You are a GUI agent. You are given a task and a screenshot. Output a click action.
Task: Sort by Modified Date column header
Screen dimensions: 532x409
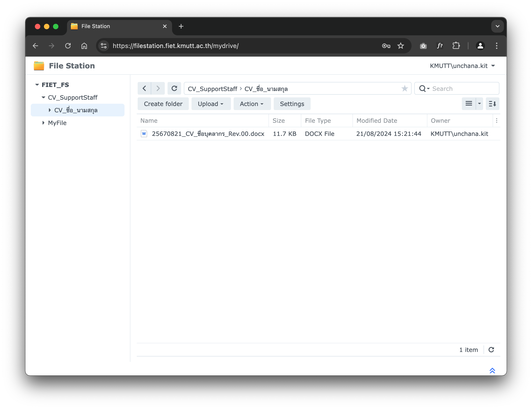pos(389,120)
